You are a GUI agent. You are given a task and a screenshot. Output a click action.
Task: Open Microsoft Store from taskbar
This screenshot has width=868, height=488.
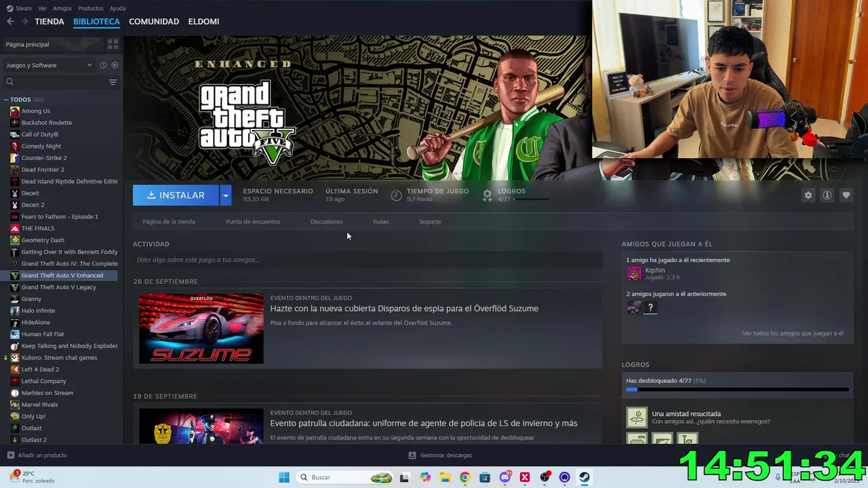pos(485,477)
